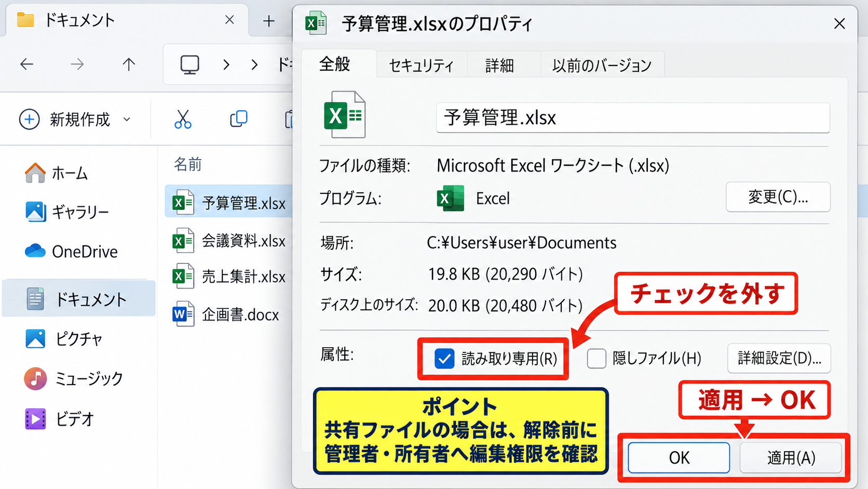Open 詳細設定(D)... attributes button
This screenshot has height=489, width=868.
point(779,358)
